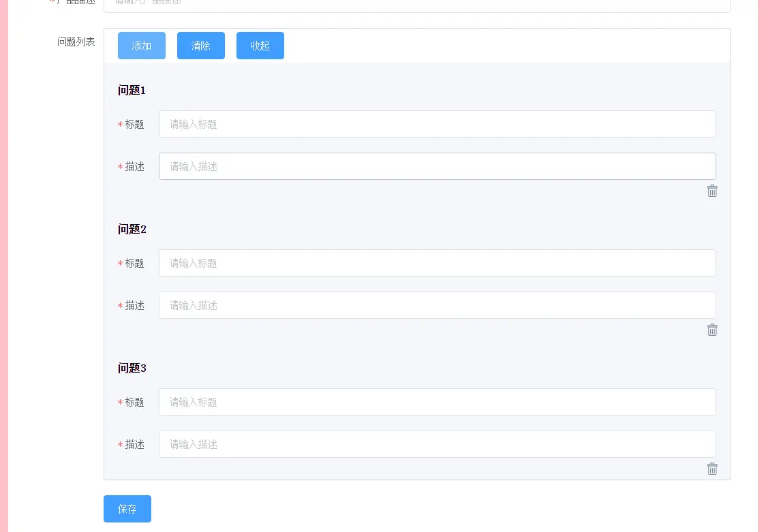Click the 标题 label in 问题3
The height and width of the screenshot is (532, 766).
pyautogui.click(x=134, y=402)
